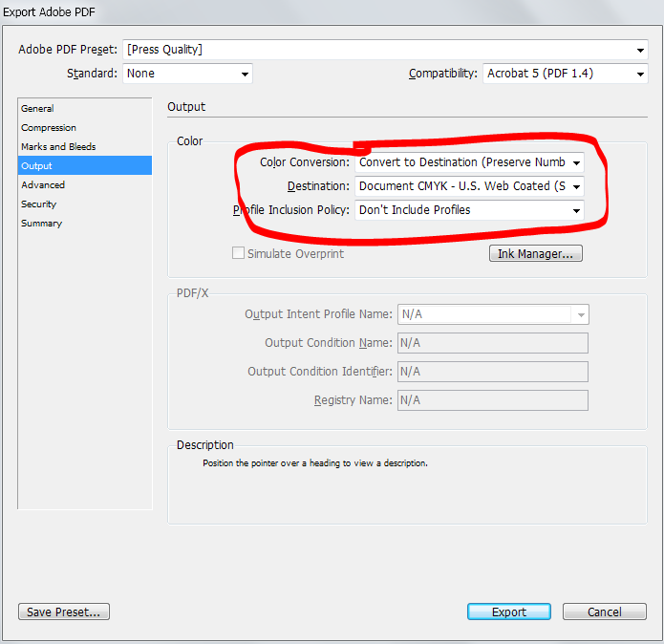The image size is (664, 644).
Task: Cancel the Export Adobe PDF dialog
Action: (x=605, y=612)
